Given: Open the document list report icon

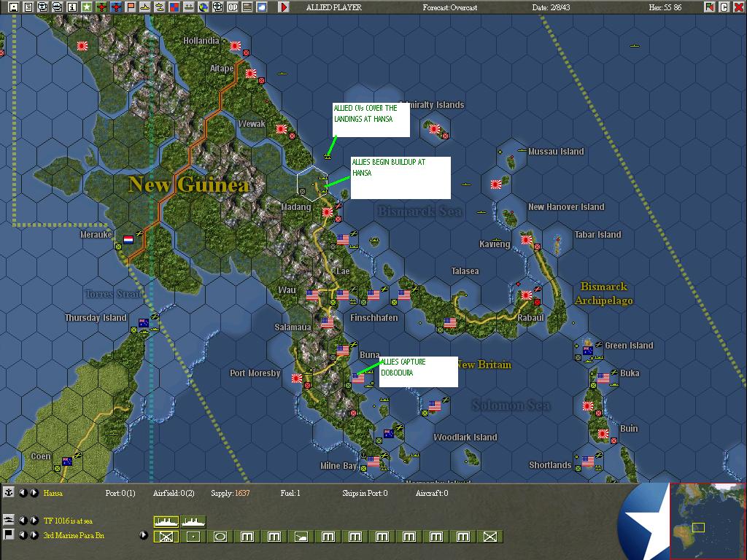Looking at the screenshot, I should tap(28, 7).
